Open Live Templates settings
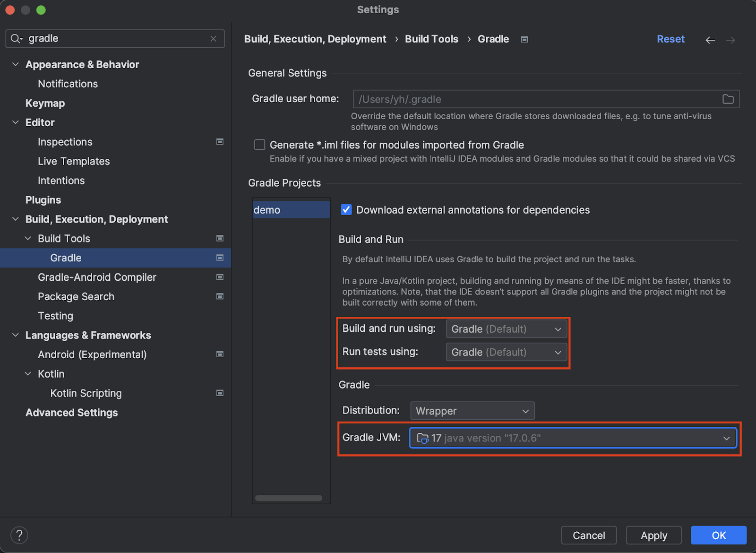The width and height of the screenshot is (756, 553). coord(74,161)
